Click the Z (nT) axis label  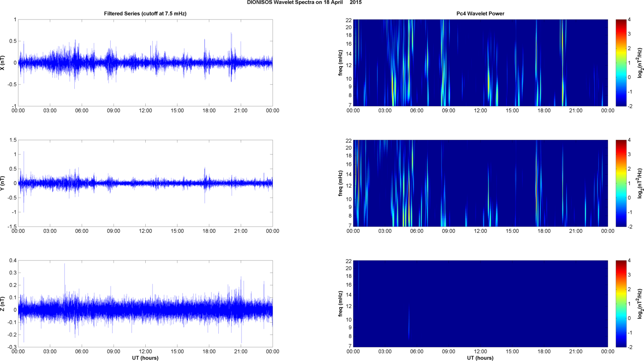click(x=3, y=304)
